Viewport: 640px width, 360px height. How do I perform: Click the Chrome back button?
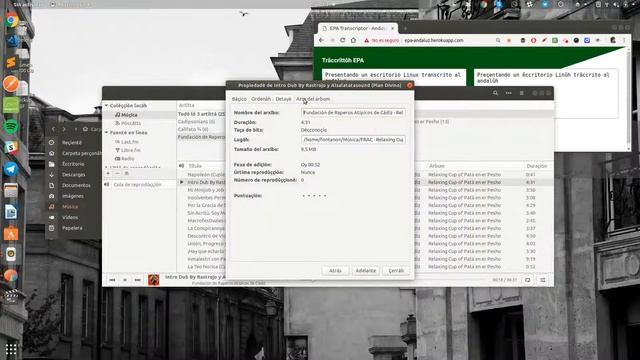coord(321,40)
